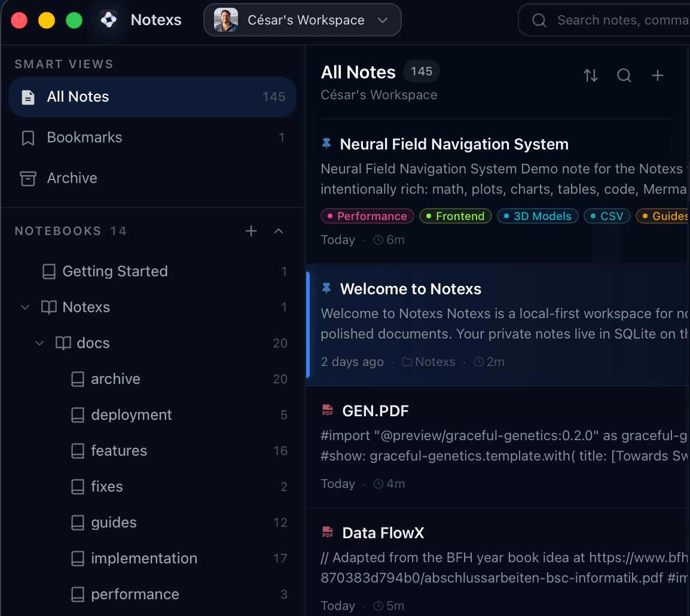
Task: Click the open-book icon beside docs
Action: pos(63,343)
